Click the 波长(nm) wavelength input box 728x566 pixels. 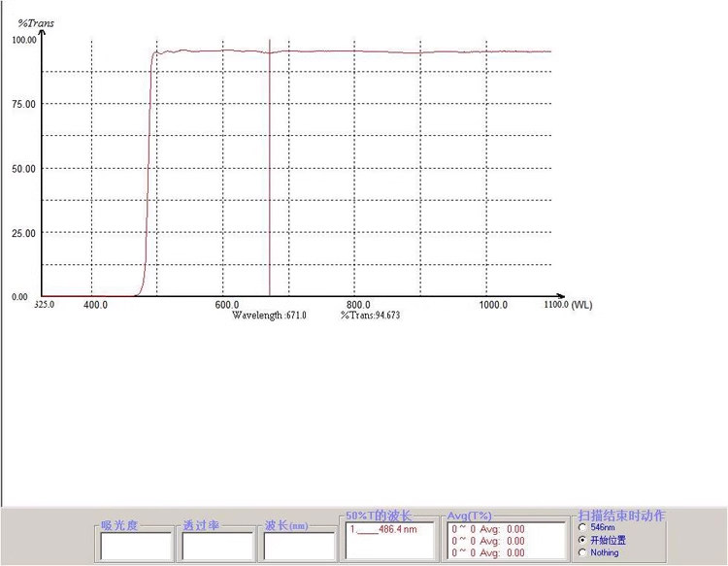[x=299, y=546]
